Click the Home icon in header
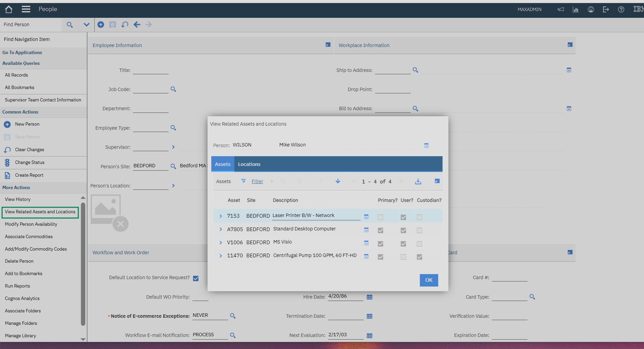Viewport: 644px width, 349px height. (x=9, y=9)
